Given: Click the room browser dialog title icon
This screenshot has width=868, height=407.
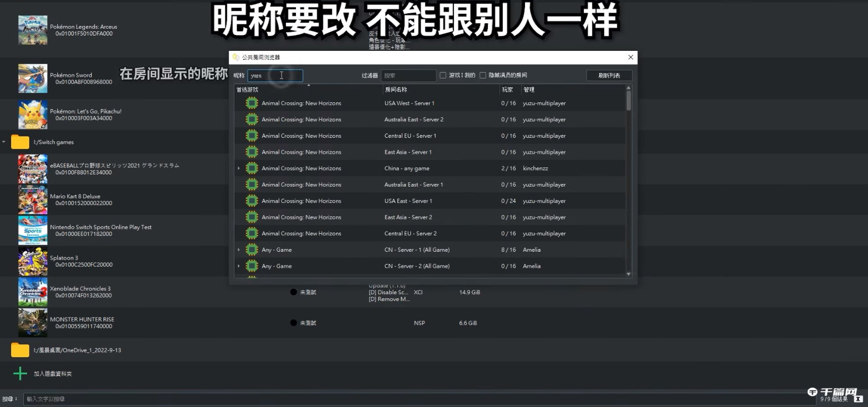Looking at the screenshot, I should point(236,57).
